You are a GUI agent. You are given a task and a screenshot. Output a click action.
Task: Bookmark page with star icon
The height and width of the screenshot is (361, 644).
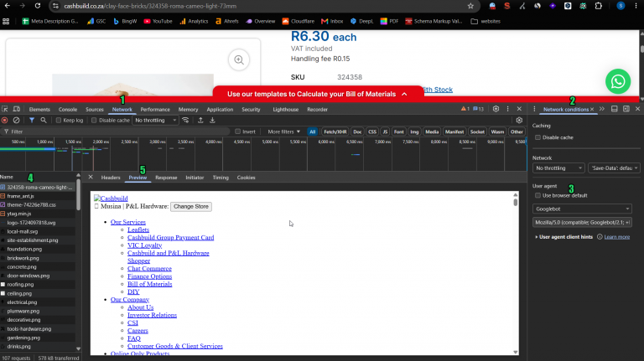[470, 6]
